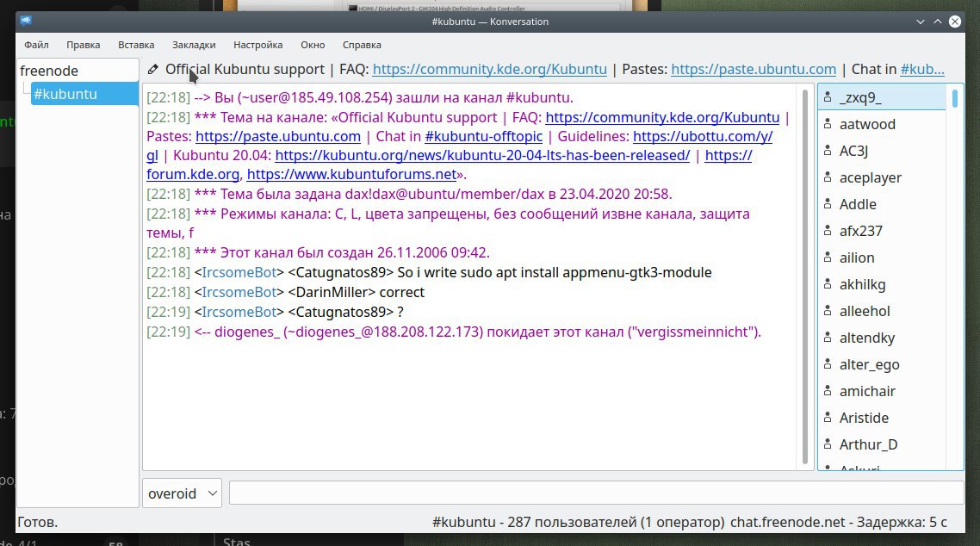The width and height of the screenshot is (980, 546).
Task: Click the user icon next to AC3J
Action: [x=828, y=151]
